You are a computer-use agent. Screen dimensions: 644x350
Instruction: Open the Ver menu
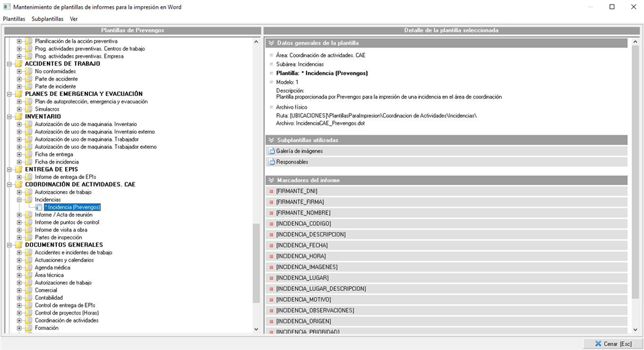tap(74, 19)
